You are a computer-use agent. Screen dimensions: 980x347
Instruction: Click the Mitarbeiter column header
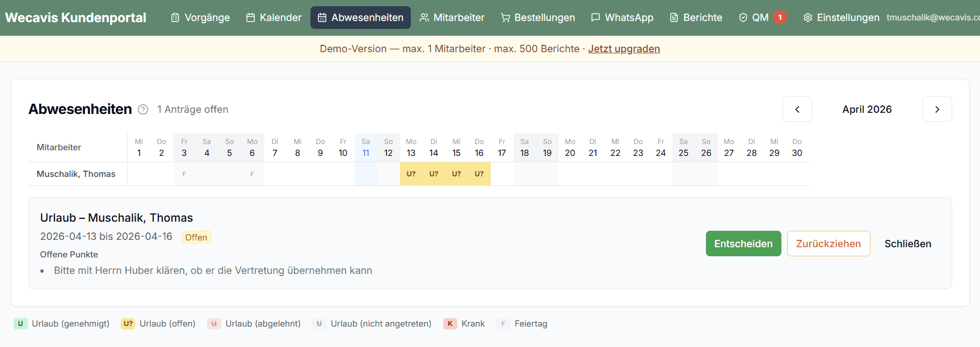click(59, 147)
